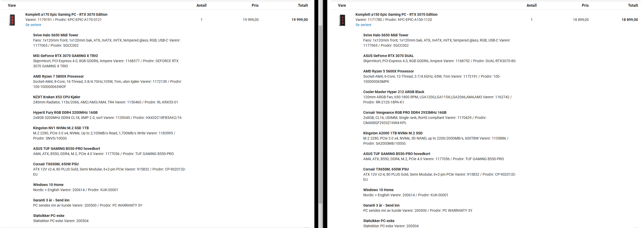Click 'Windows 10 Home' in left pane
This screenshot has width=644, height=228.
click(48, 185)
